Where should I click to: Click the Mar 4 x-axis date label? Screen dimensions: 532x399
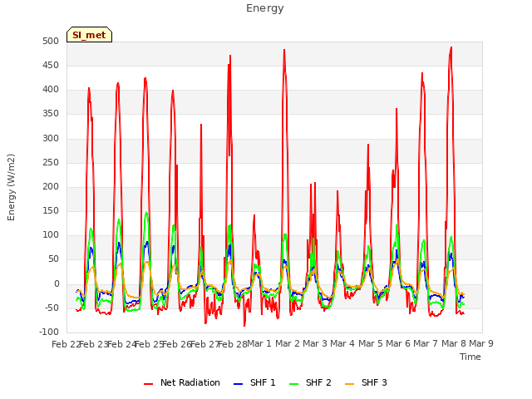click(342, 343)
